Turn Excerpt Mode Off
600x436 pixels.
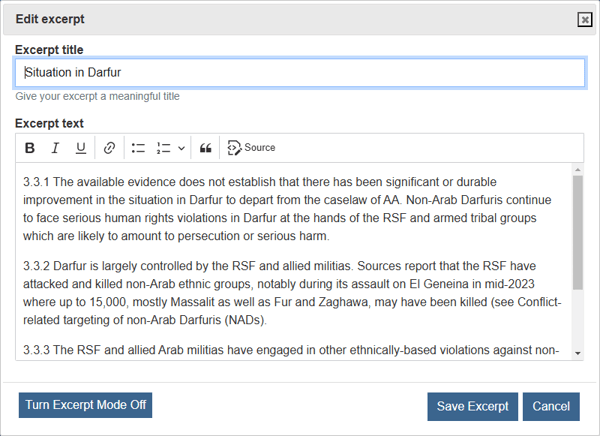click(x=85, y=405)
